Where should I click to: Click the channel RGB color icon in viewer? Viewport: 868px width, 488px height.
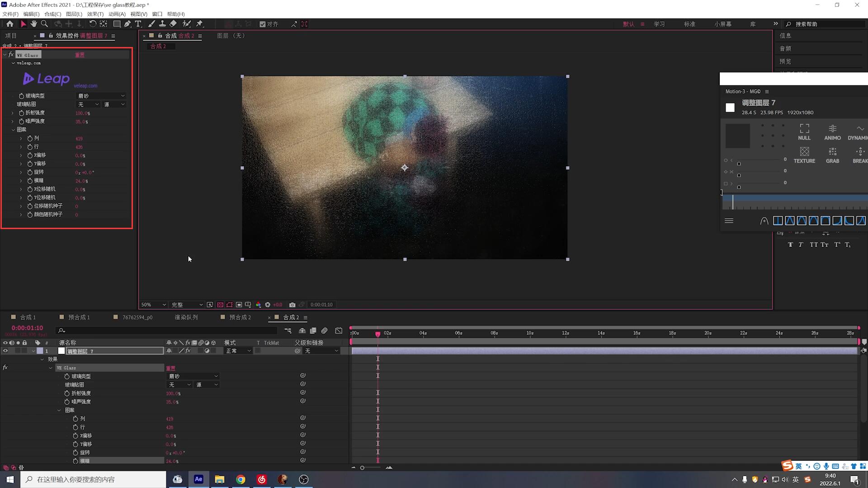pyautogui.click(x=258, y=305)
